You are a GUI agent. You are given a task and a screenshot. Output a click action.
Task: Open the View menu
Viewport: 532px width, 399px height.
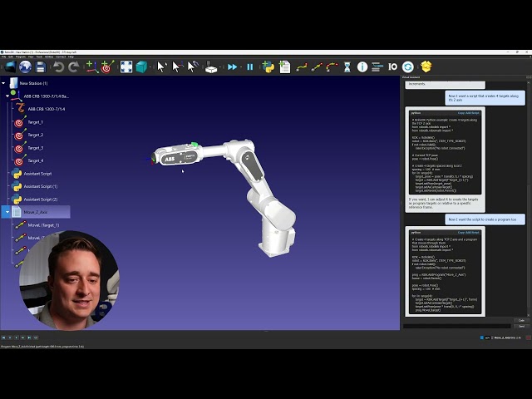31,57
